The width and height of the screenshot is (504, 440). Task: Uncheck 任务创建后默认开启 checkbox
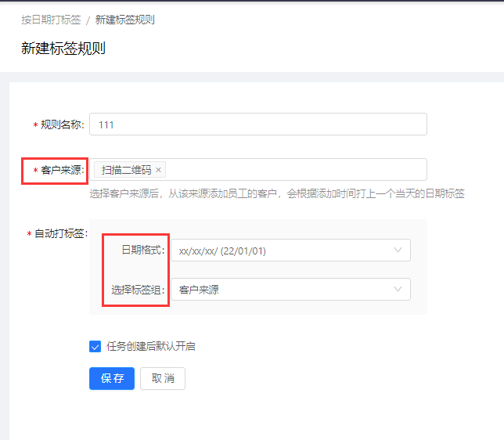coord(95,346)
